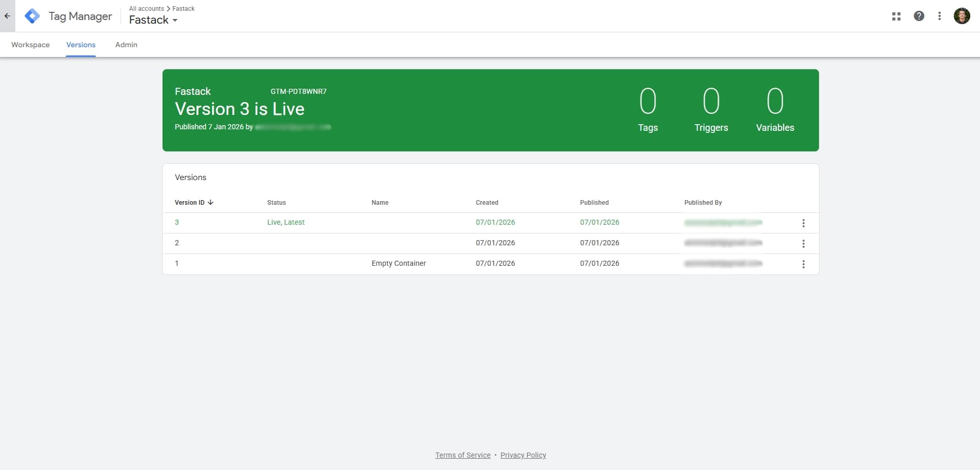The image size is (980, 470).
Task: Toggle the Version ID sort arrow
Action: point(211,202)
